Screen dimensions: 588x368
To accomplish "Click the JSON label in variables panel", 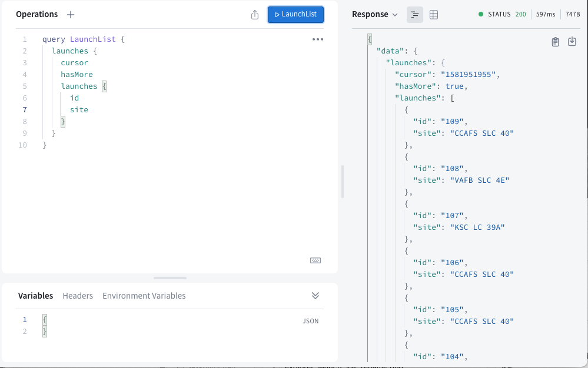I will pyautogui.click(x=311, y=321).
